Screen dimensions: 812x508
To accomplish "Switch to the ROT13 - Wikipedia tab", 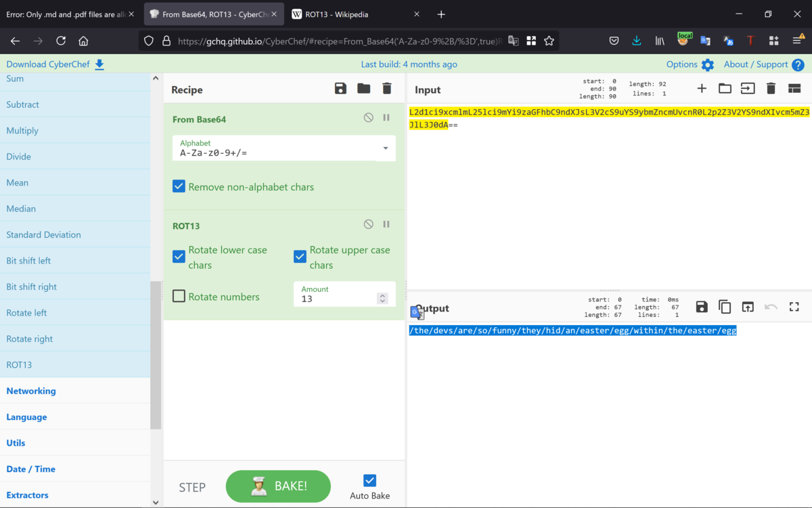I will [x=355, y=14].
